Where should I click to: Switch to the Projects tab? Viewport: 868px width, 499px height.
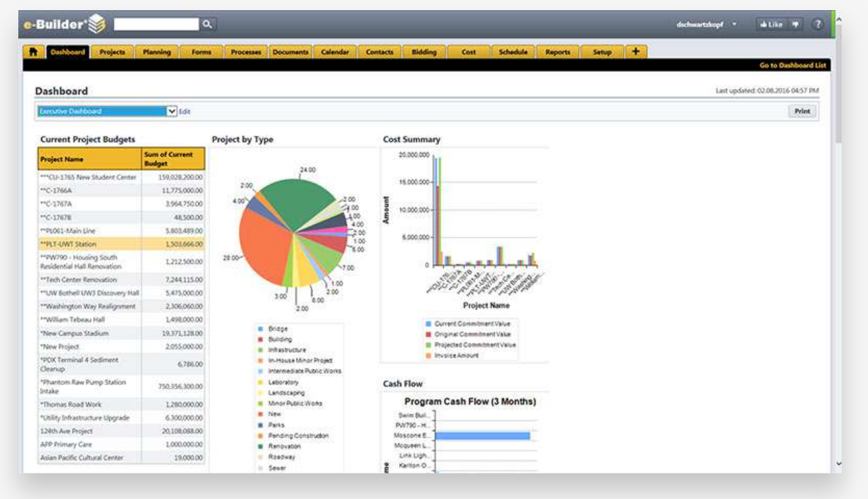point(112,52)
